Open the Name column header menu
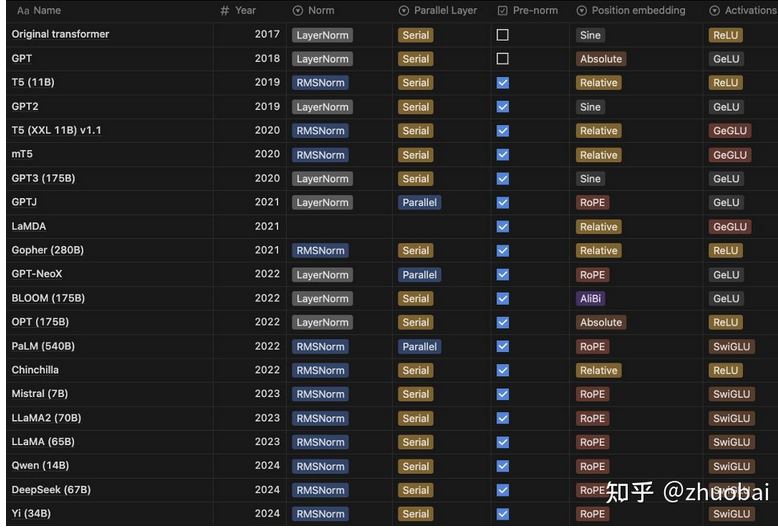Viewport: 778px width, 530px height. (110, 10)
